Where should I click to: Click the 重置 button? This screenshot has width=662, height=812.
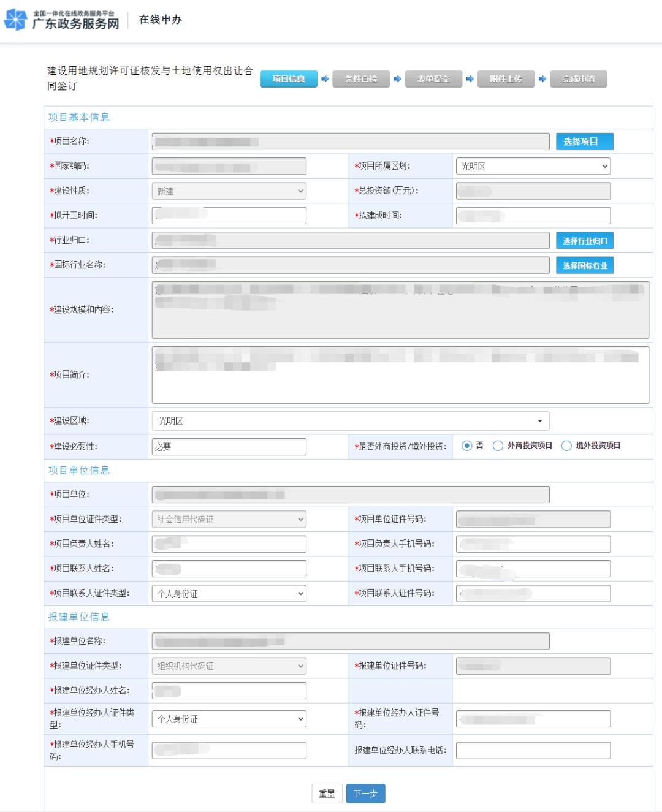coord(327,794)
